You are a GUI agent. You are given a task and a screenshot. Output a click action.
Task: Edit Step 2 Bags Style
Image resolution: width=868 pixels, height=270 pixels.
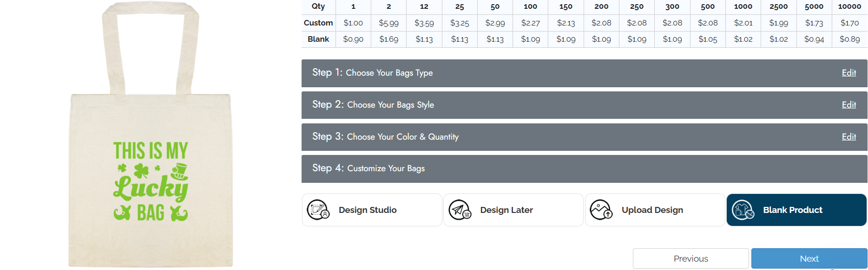point(848,105)
